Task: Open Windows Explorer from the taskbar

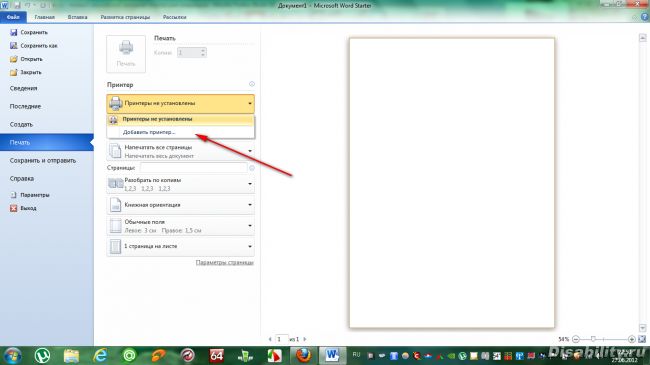Action: (x=71, y=355)
